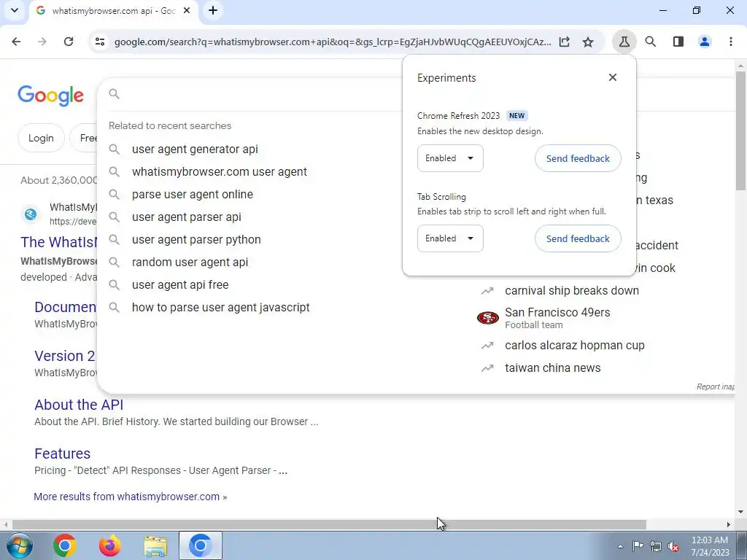Viewport: 747px width, 560px height.
Task: Close the whatismybrowser.com api tab
Action: point(187,10)
